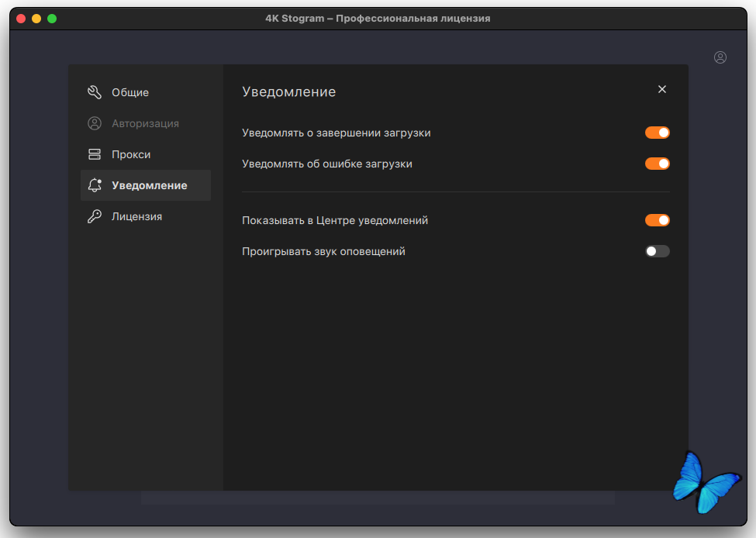The width and height of the screenshot is (756, 538).
Task: Click the label Проигрывать звук оповещений
Action: tap(323, 252)
